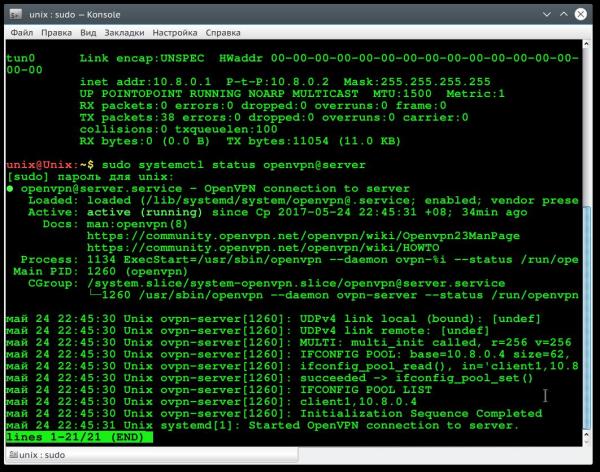Open the Правка menu
Screen dimensions: 600x472
pyautogui.click(x=56, y=33)
